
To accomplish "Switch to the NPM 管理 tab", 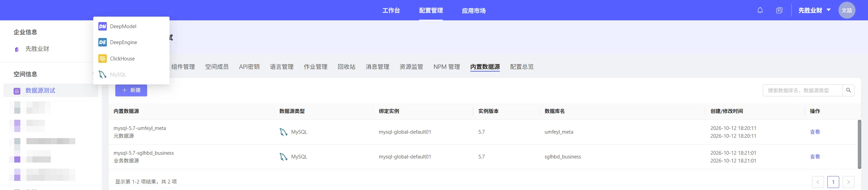I will click(447, 67).
